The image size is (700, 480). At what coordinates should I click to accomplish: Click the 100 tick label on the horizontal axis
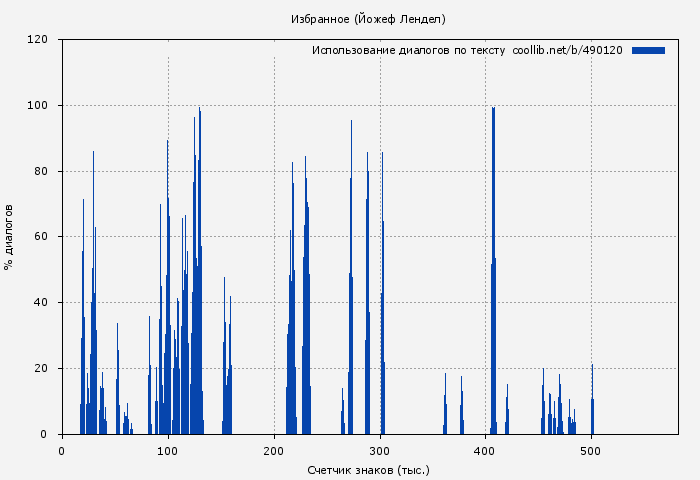(x=168, y=450)
